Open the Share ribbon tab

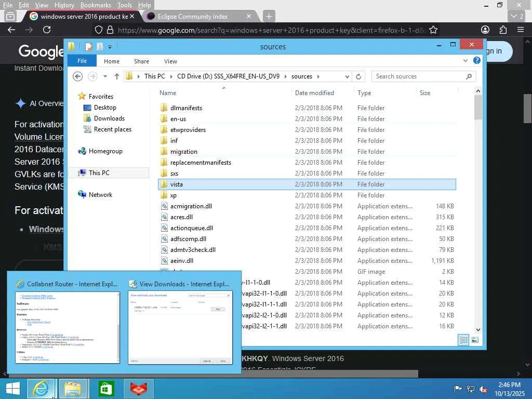point(141,61)
